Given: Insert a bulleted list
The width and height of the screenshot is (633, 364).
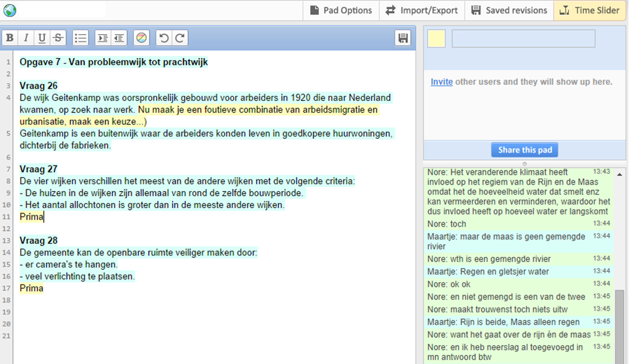Looking at the screenshot, I should [81, 38].
